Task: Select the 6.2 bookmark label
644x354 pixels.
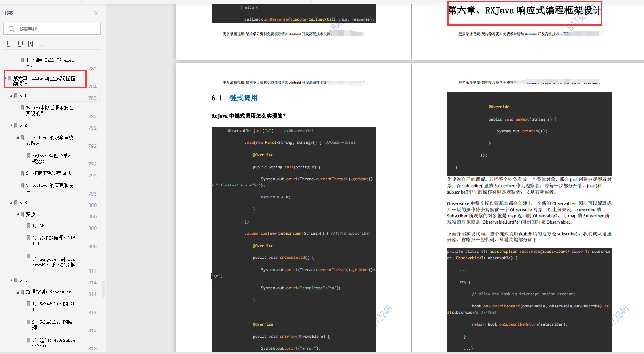Action: [23, 125]
